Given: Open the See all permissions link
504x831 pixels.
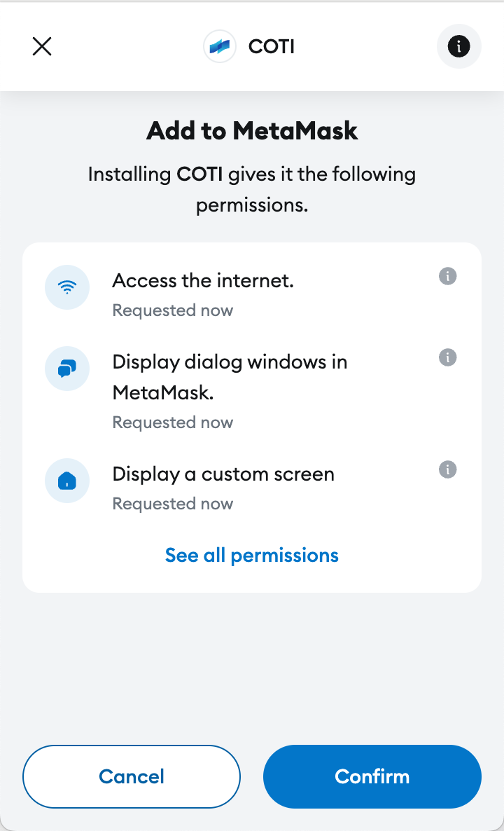Looking at the screenshot, I should (x=252, y=556).
